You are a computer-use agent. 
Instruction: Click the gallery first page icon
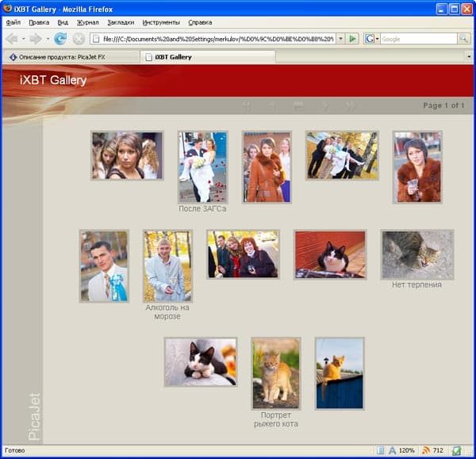(x=246, y=105)
